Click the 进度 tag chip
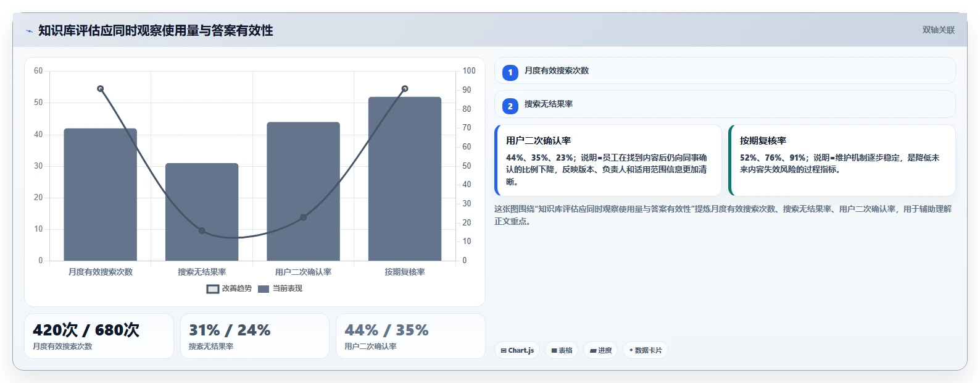980x383 pixels. (x=600, y=350)
